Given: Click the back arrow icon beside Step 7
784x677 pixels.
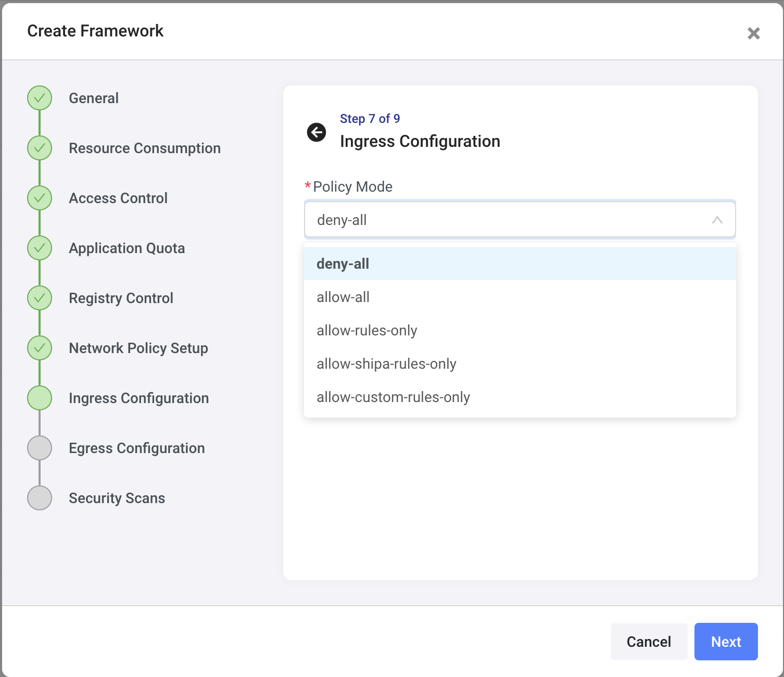Looking at the screenshot, I should (317, 132).
